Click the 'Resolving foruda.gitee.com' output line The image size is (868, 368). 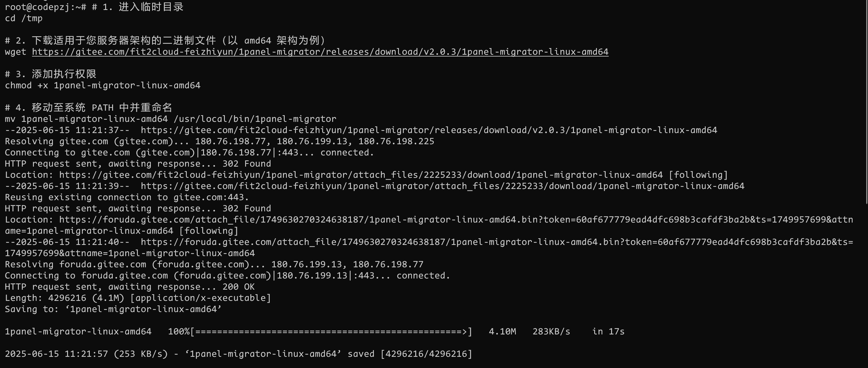click(x=214, y=265)
